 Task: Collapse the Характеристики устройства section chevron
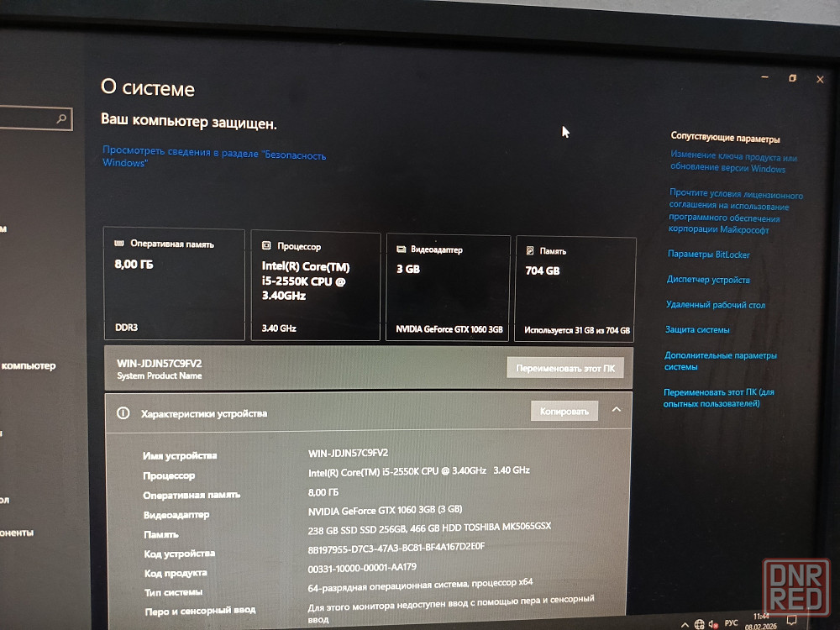pos(617,410)
